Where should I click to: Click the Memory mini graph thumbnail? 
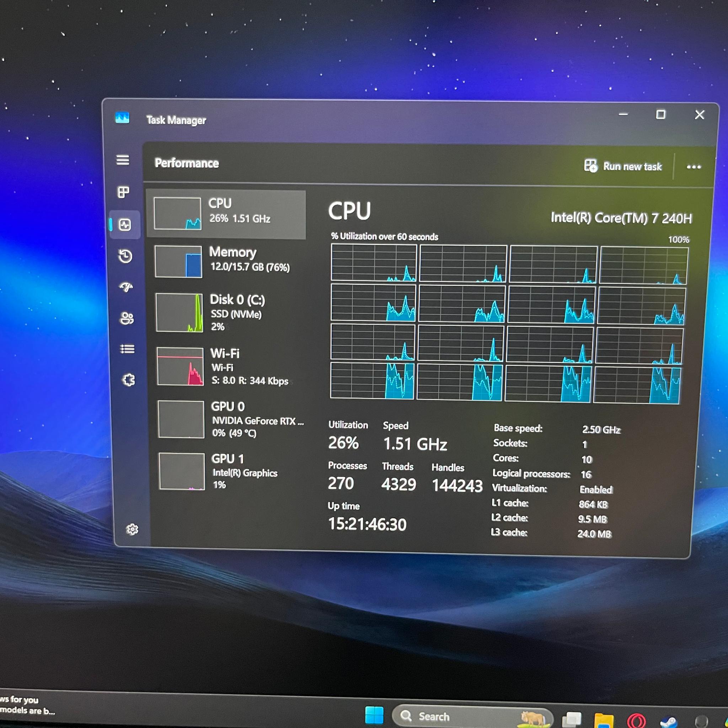pyautogui.click(x=178, y=262)
